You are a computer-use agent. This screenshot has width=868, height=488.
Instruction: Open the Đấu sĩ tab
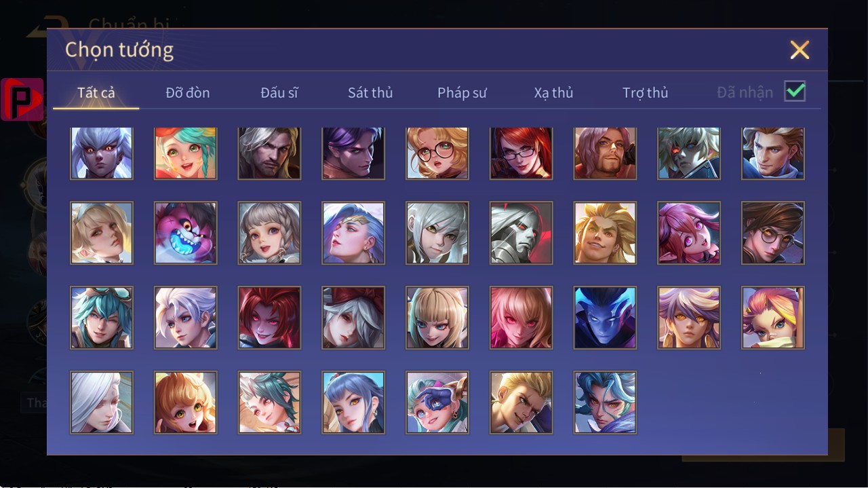tap(279, 93)
